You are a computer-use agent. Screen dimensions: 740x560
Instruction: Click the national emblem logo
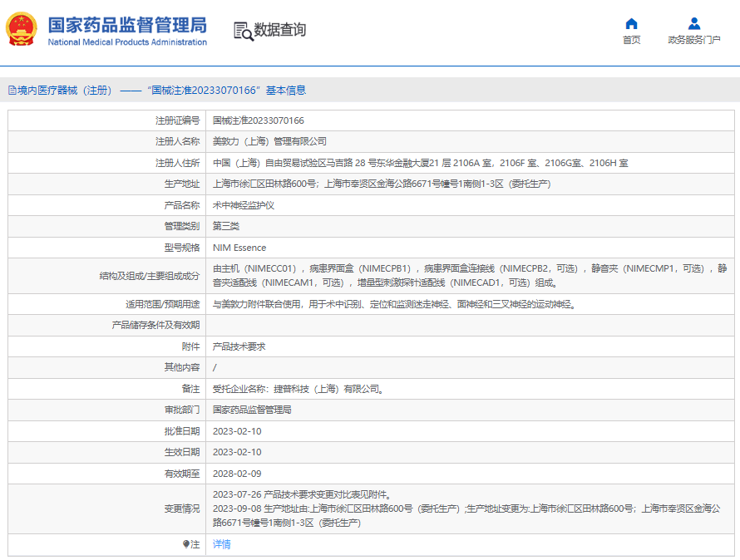coord(22,29)
